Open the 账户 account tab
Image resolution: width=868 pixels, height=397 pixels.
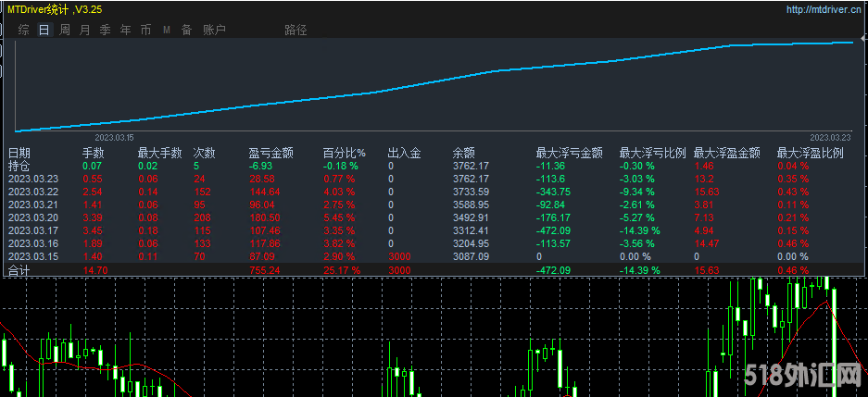pyautogui.click(x=214, y=30)
